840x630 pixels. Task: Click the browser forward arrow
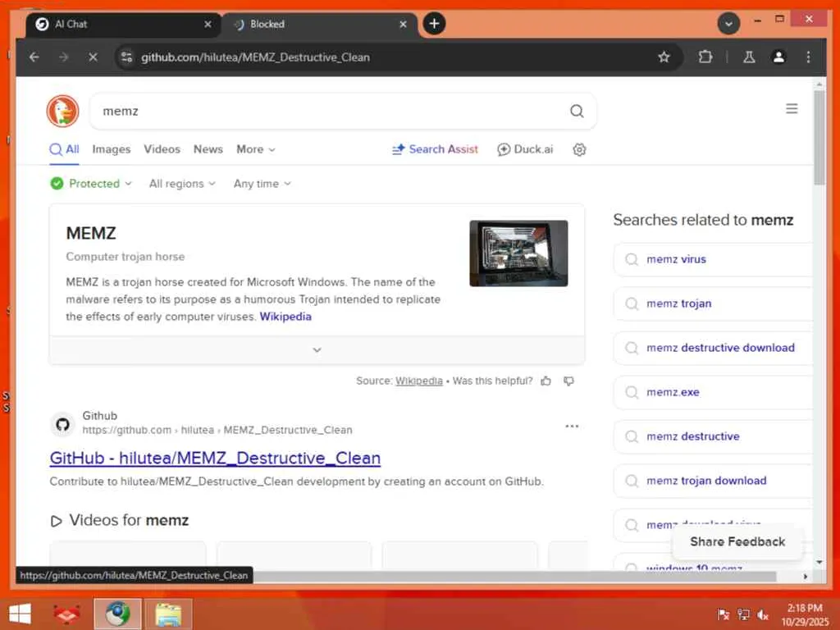(64, 57)
